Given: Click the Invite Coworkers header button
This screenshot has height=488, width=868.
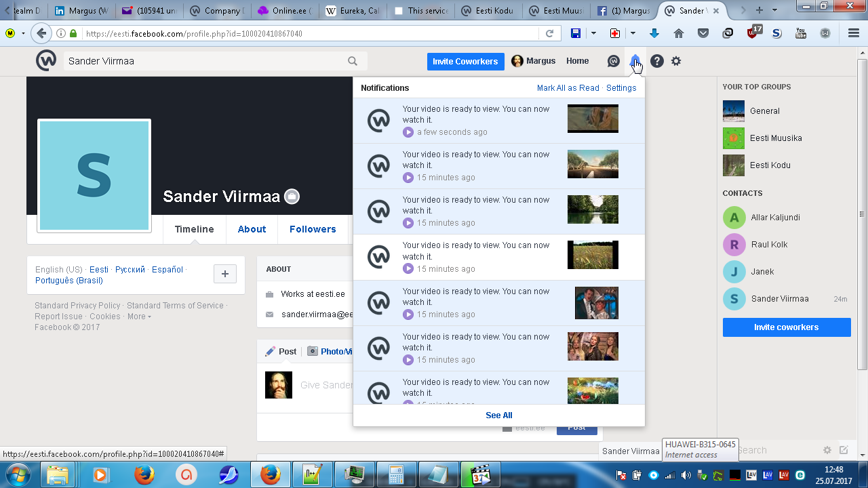Looking at the screenshot, I should 465,61.
